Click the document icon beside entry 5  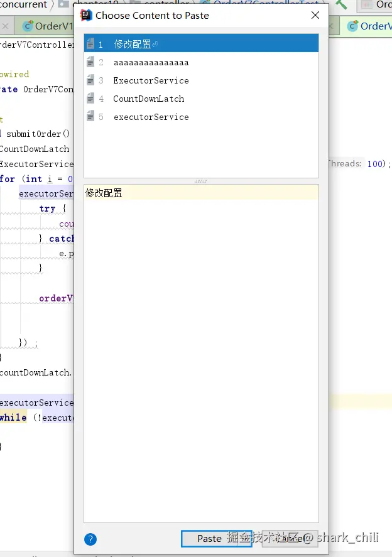coord(90,116)
